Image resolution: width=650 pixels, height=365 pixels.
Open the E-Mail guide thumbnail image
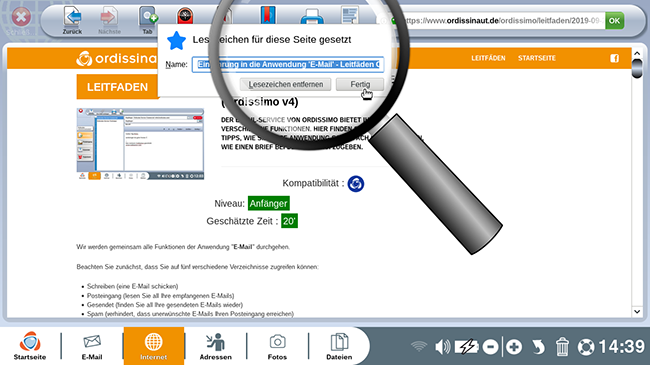pos(140,144)
